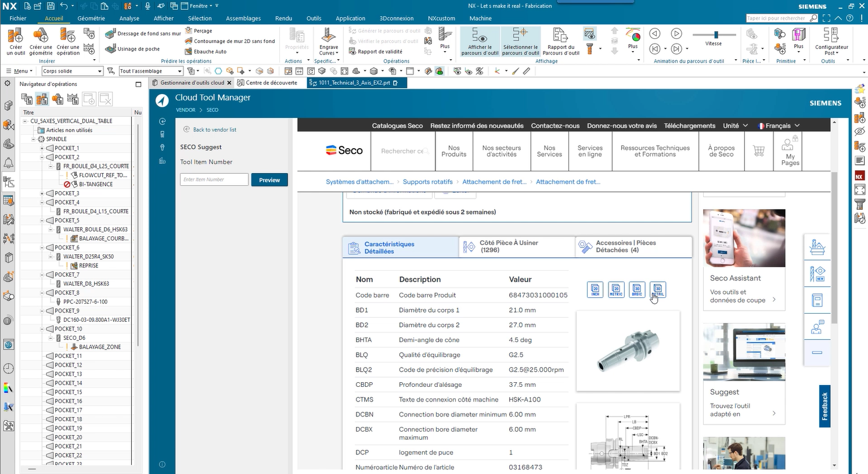Open the Français language dropdown
The width and height of the screenshot is (868, 474).
[779, 125]
